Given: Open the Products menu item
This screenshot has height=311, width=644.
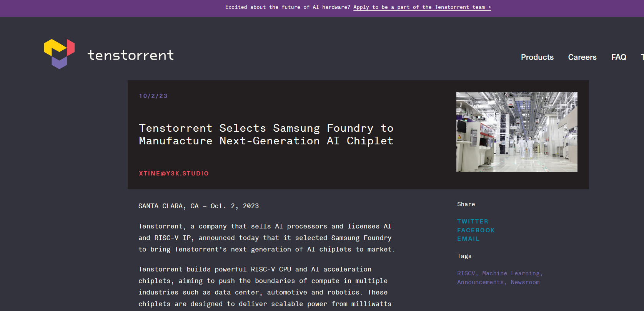Looking at the screenshot, I should [537, 57].
